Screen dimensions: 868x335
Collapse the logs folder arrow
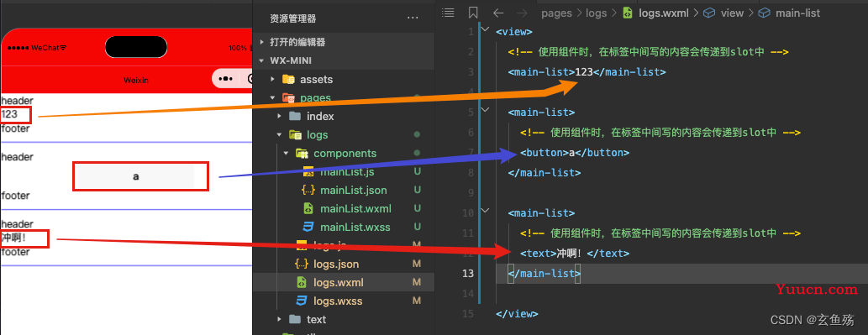[279, 135]
